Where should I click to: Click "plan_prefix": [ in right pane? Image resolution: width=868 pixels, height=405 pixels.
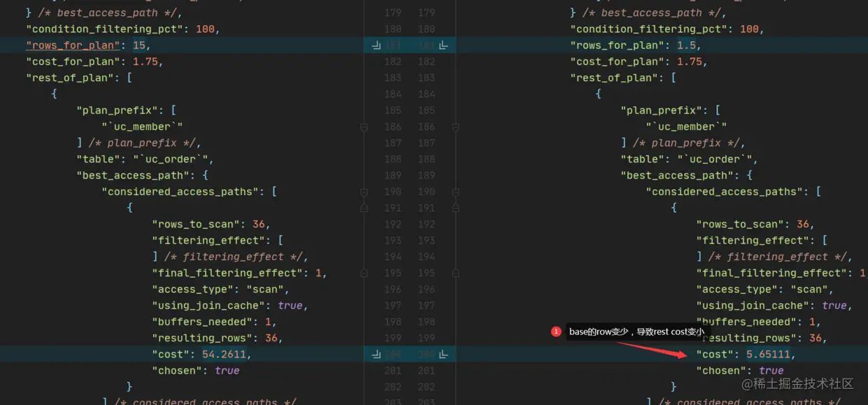pos(670,111)
